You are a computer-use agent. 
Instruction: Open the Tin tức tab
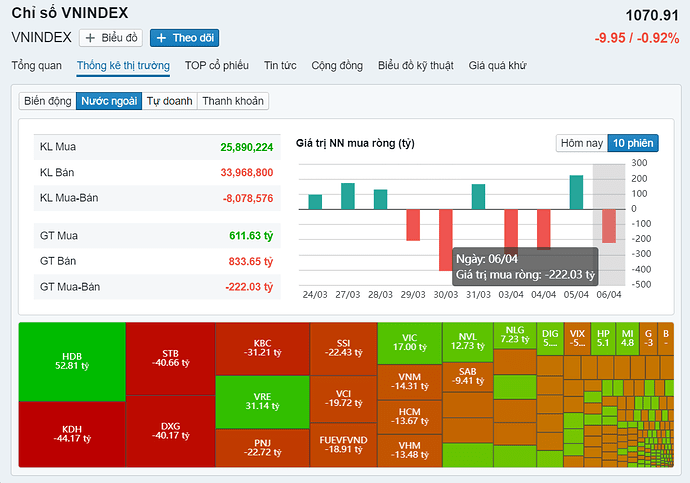coord(280,66)
